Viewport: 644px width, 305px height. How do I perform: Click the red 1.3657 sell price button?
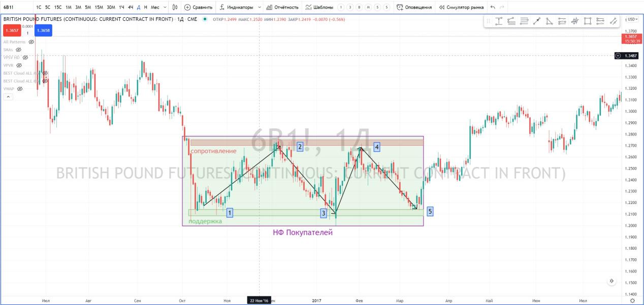(x=10, y=30)
